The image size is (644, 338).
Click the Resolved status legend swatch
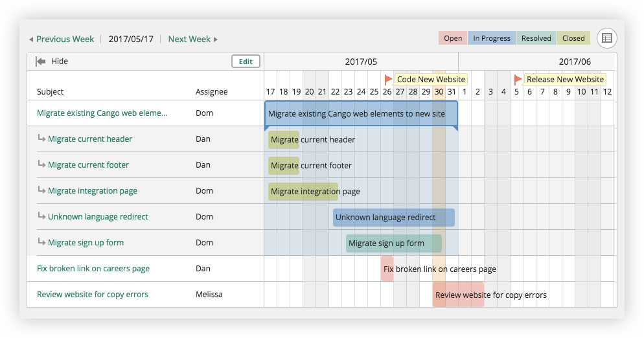coord(536,38)
